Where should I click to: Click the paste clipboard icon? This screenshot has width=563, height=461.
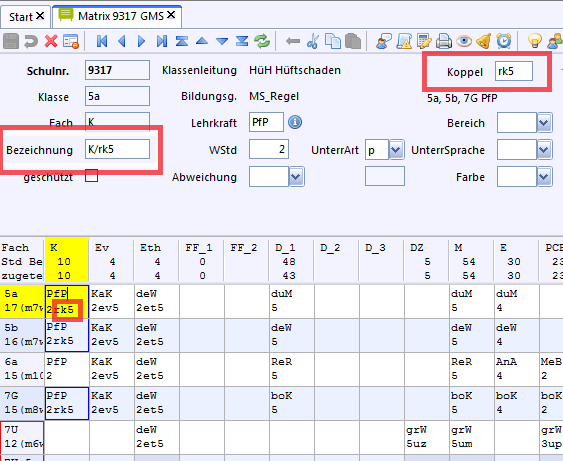click(353, 41)
